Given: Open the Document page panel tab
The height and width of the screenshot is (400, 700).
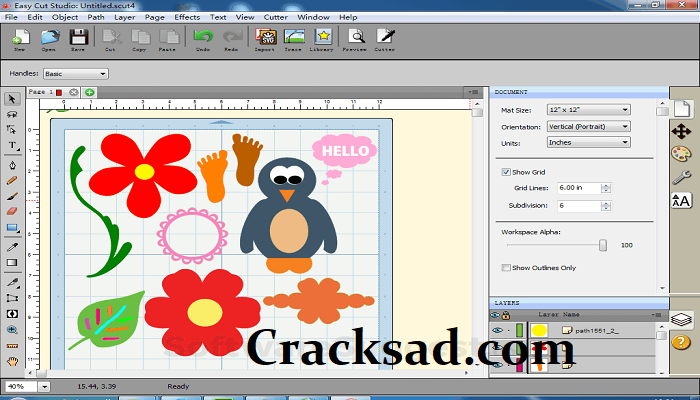Looking at the screenshot, I should pyautogui.click(x=682, y=108).
